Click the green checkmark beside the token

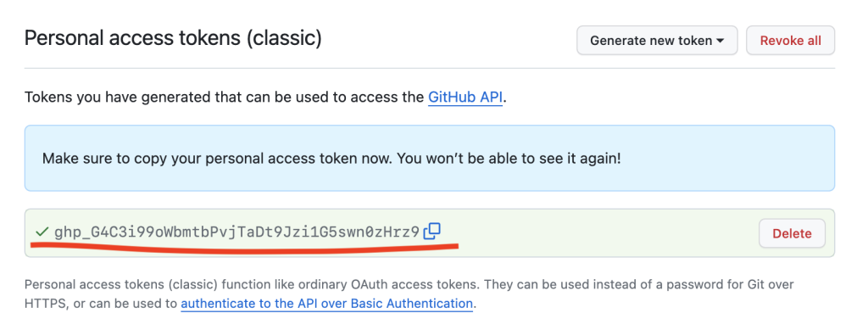click(42, 232)
